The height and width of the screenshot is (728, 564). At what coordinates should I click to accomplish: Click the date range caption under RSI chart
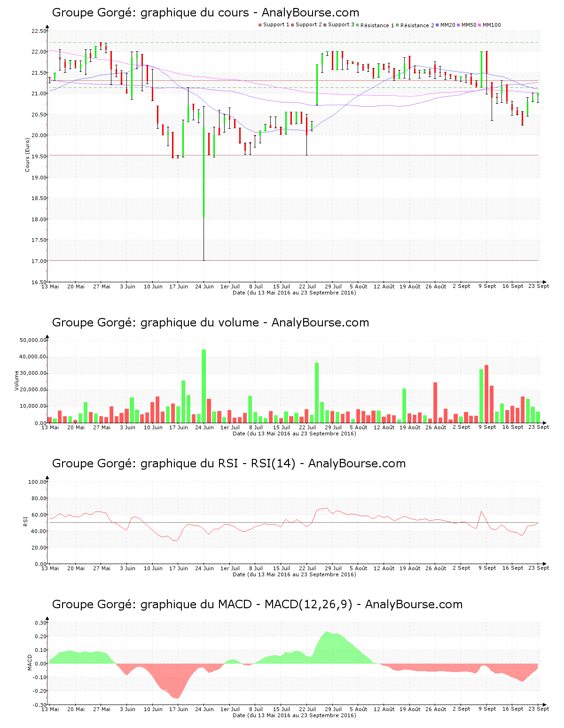pos(294,574)
